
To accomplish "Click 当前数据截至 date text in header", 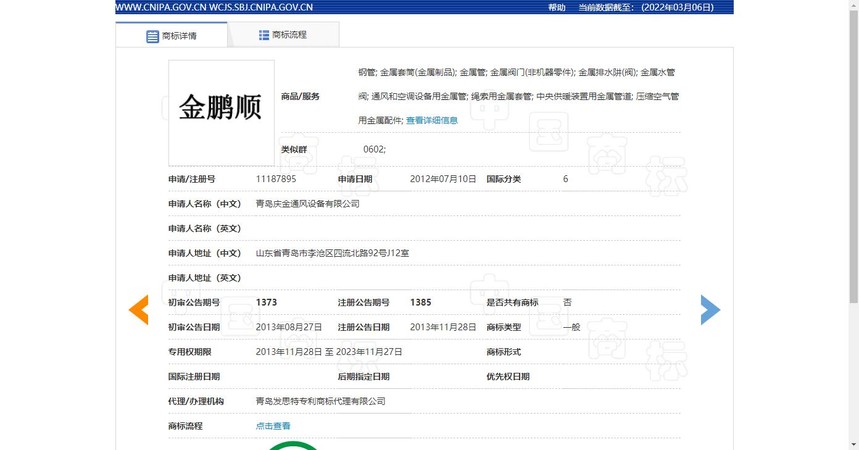I will pos(646,7).
